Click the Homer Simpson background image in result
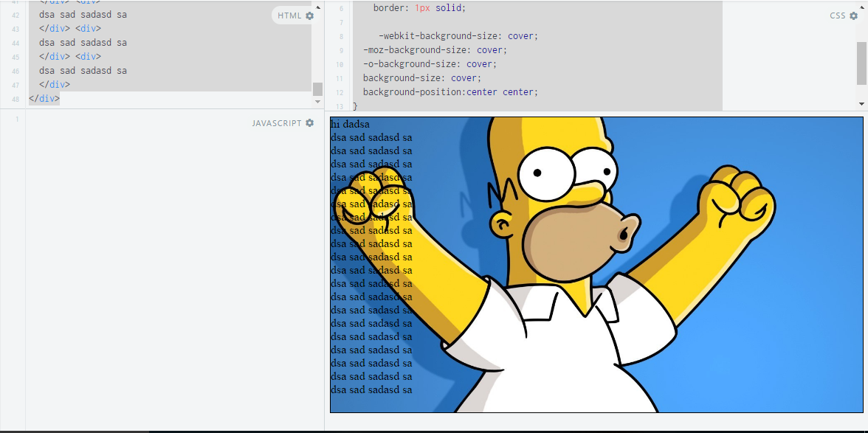The width and height of the screenshot is (868, 433). tap(596, 264)
